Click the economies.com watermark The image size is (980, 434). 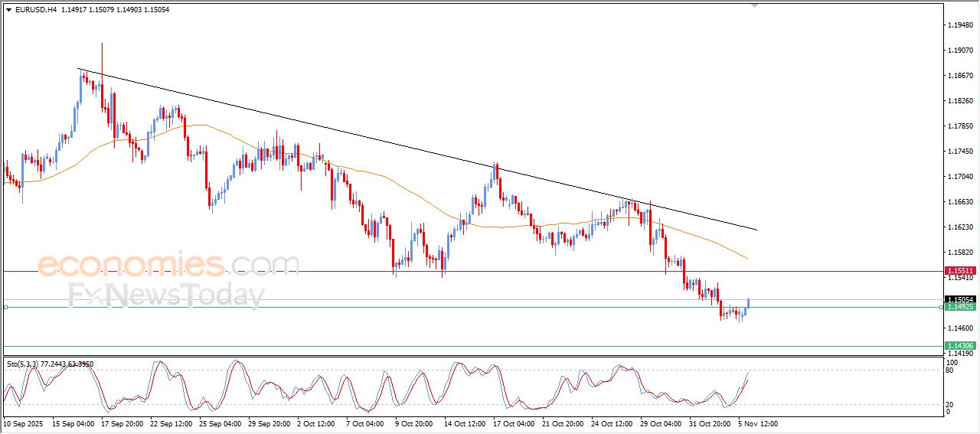tap(168, 265)
